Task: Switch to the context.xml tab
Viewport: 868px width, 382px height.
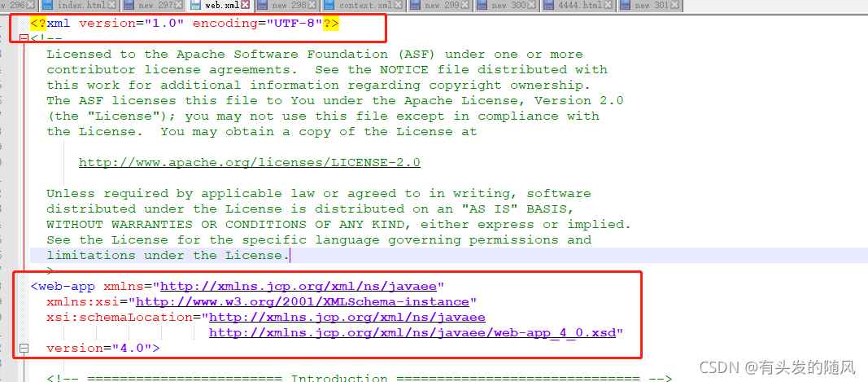Action: click(x=364, y=6)
